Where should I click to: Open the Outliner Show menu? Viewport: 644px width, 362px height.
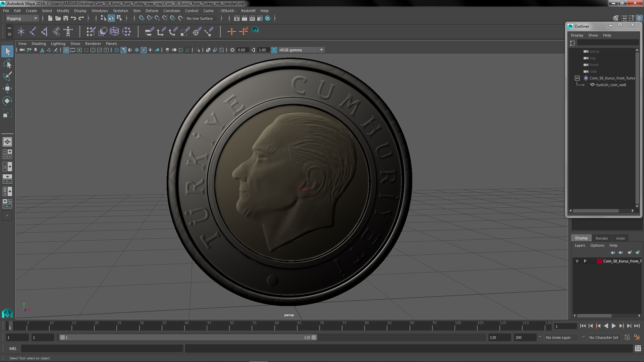coord(593,35)
